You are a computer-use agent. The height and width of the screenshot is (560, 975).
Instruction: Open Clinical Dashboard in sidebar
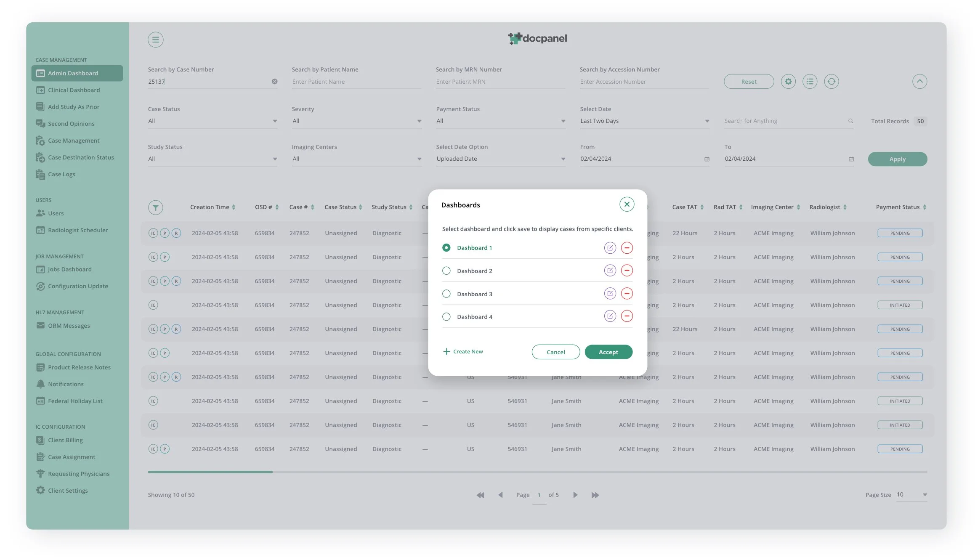pyautogui.click(x=74, y=90)
